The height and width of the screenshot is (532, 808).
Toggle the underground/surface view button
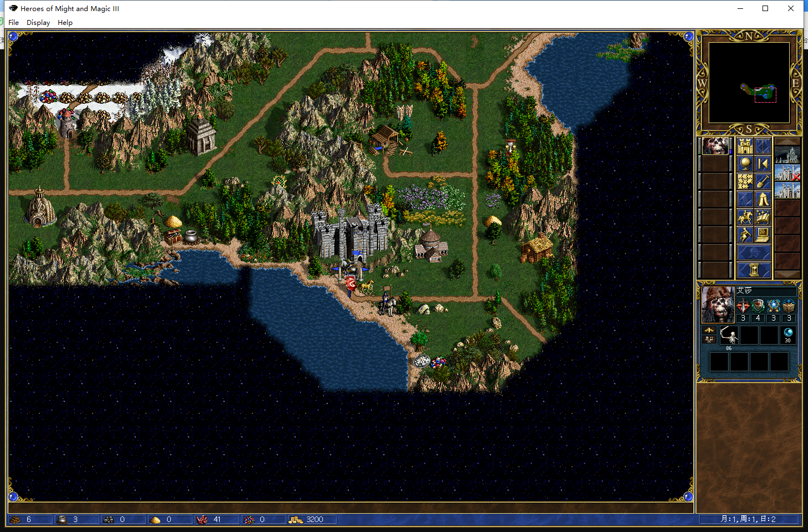click(x=762, y=146)
